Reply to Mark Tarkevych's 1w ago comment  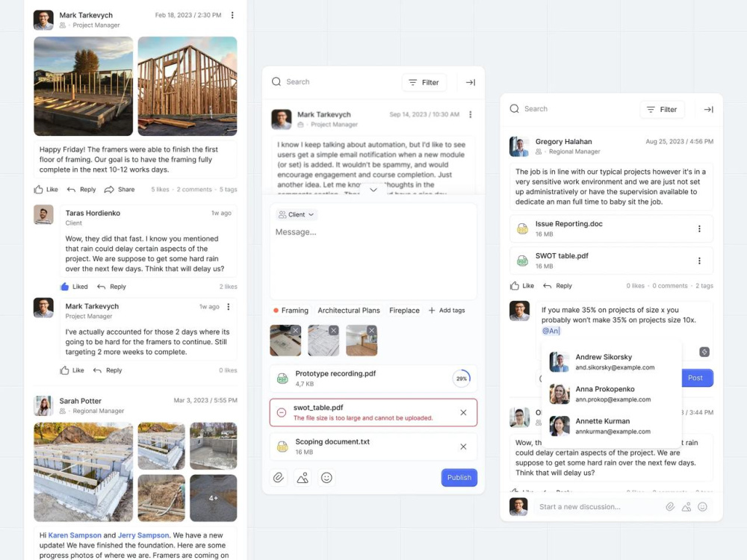108,370
